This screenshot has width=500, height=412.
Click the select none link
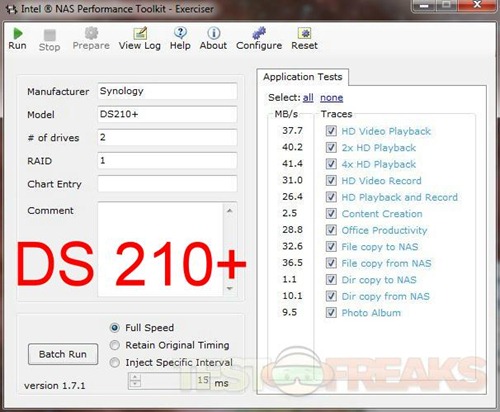331,98
